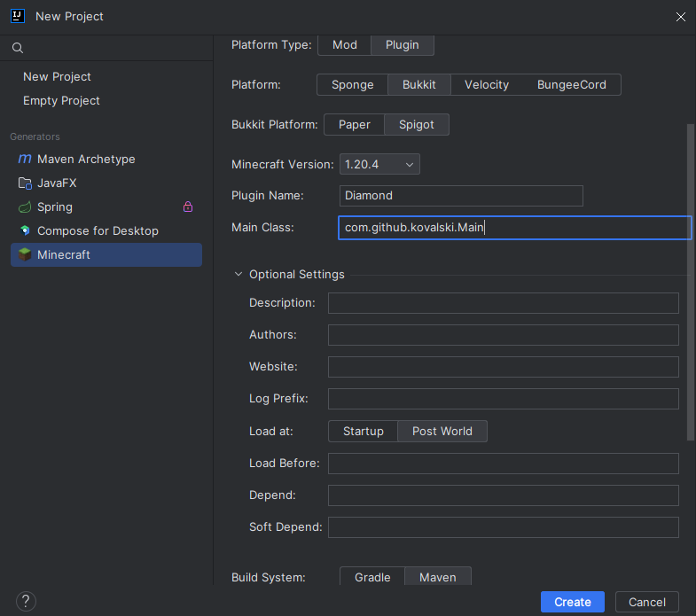
Task: Click the lock icon beside Spring
Action: tap(188, 207)
